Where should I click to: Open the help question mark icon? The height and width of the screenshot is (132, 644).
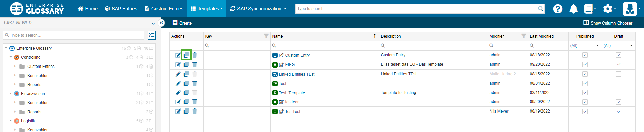click(558, 9)
